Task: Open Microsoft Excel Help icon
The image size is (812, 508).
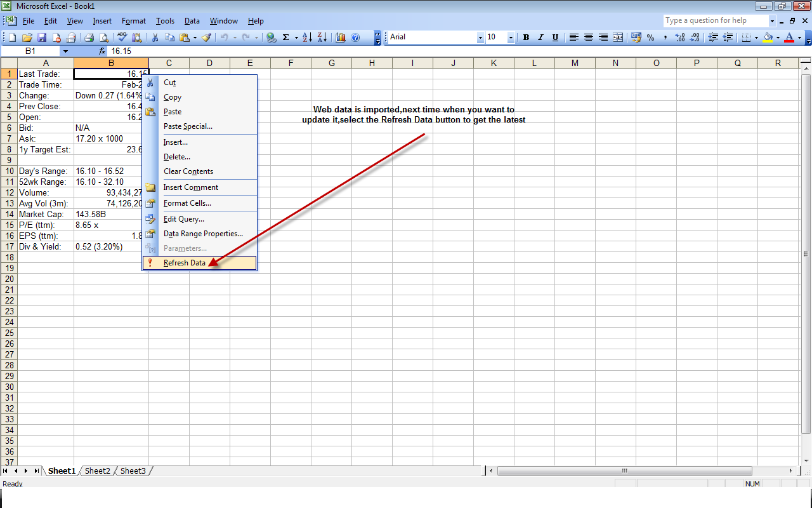Action: point(355,37)
